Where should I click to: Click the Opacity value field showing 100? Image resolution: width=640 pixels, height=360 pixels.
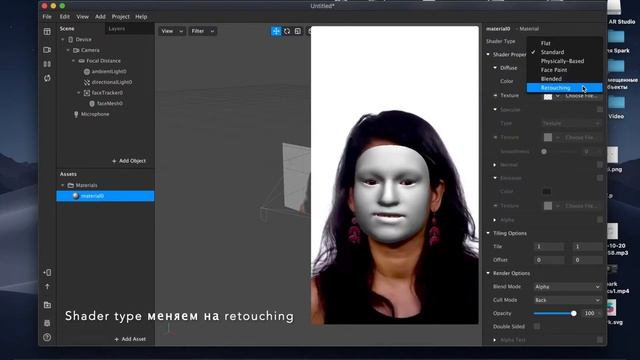click(589, 313)
